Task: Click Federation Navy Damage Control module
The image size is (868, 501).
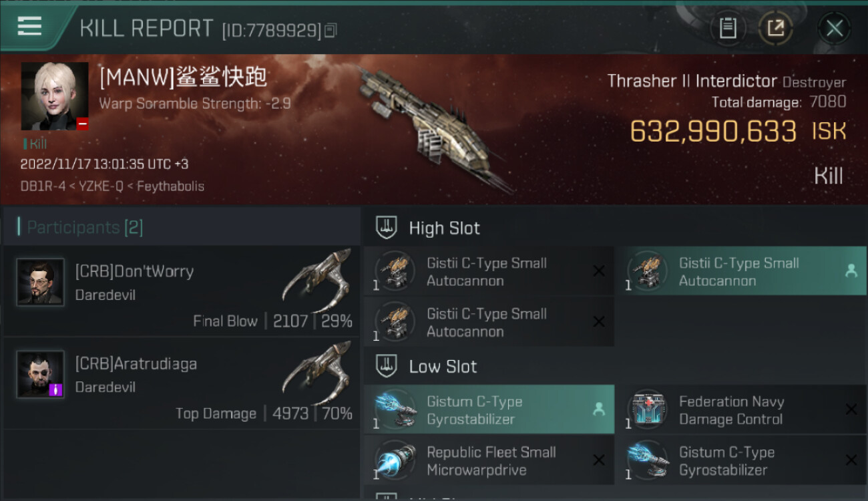Action: (740, 410)
